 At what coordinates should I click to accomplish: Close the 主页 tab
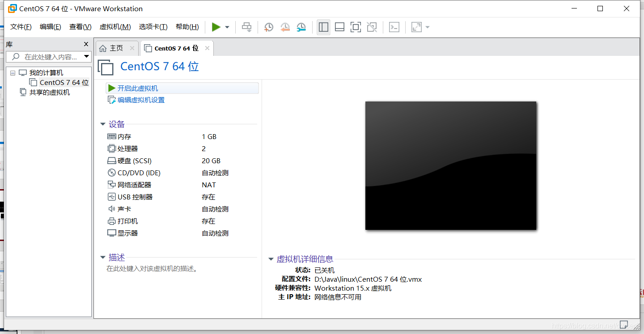[x=132, y=48]
